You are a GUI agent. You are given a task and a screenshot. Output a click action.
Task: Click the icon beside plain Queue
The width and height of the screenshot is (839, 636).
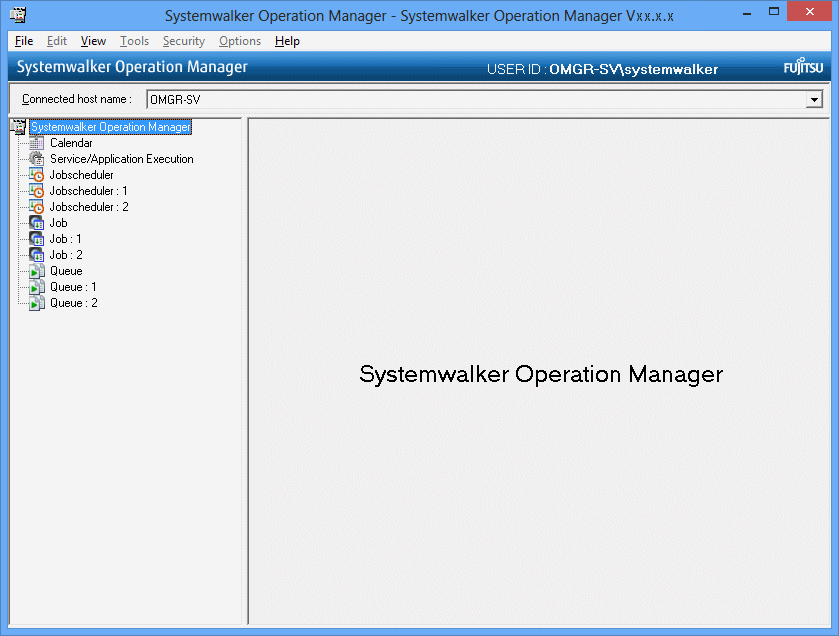pos(36,271)
